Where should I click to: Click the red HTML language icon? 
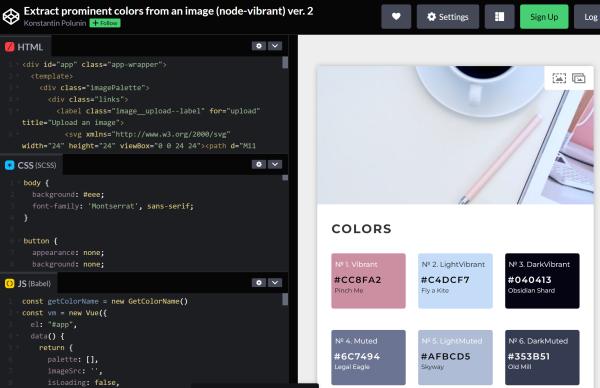(9, 47)
